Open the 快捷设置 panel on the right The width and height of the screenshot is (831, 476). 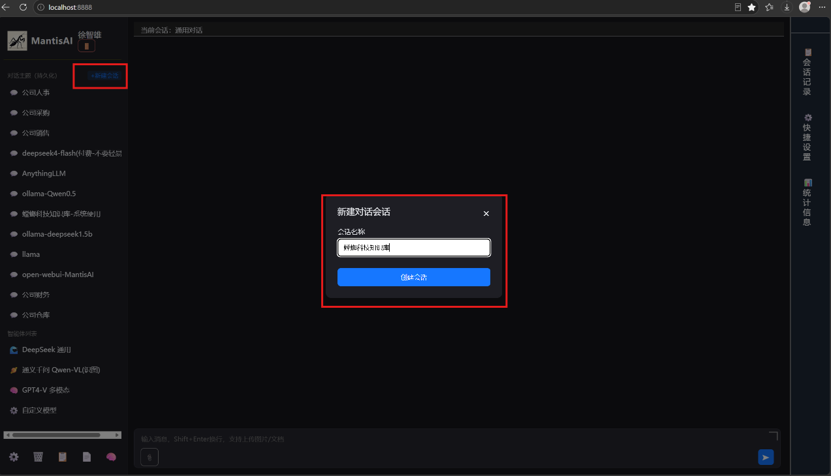(x=807, y=137)
